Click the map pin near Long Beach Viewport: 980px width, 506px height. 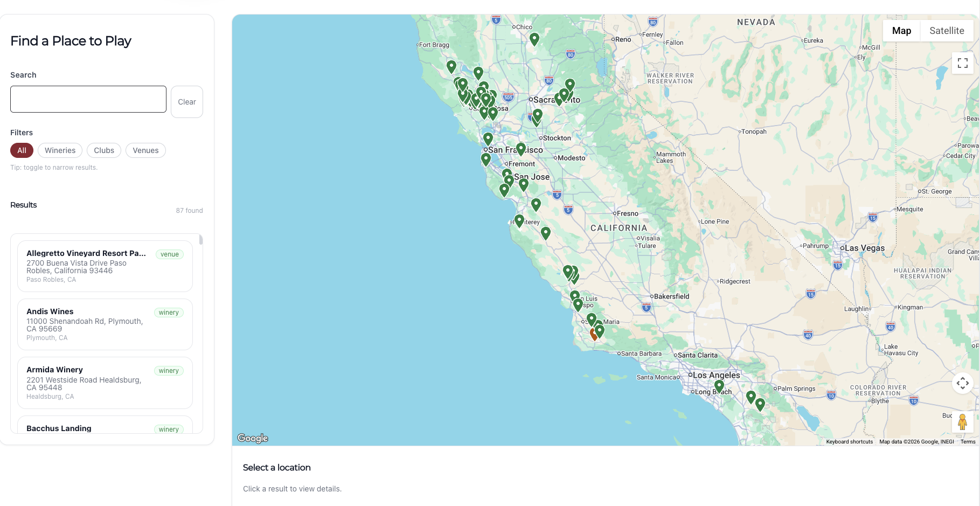(719, 386)
